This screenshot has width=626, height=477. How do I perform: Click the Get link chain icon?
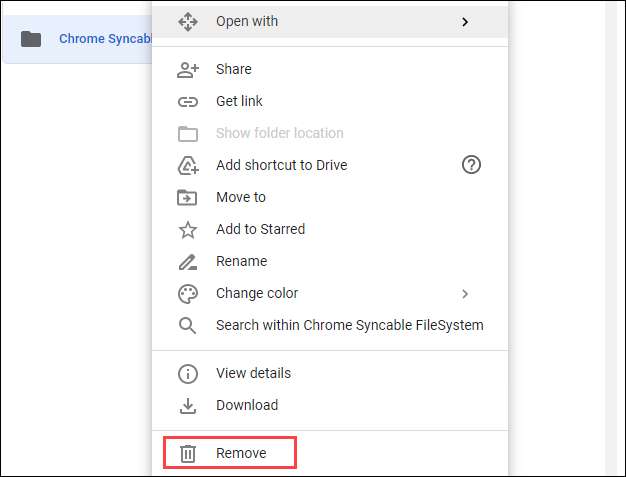[187, 101]
